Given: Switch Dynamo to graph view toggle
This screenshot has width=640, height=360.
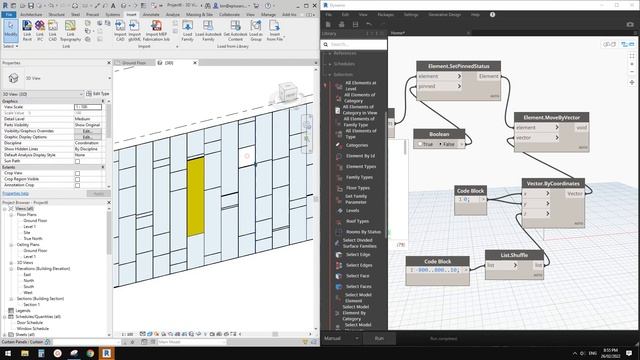Looking at the screenshot, I should point(628,44).
